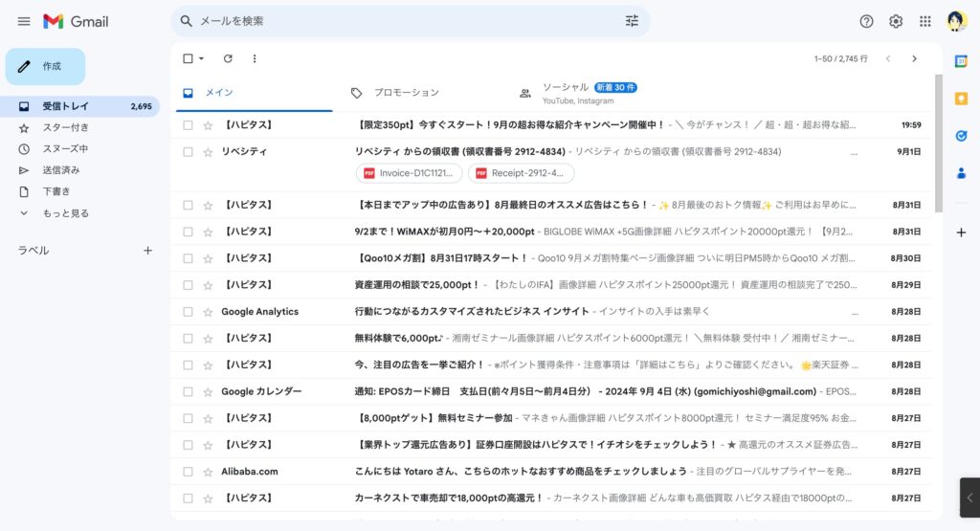Click the Gmail logo

point(76,21)
